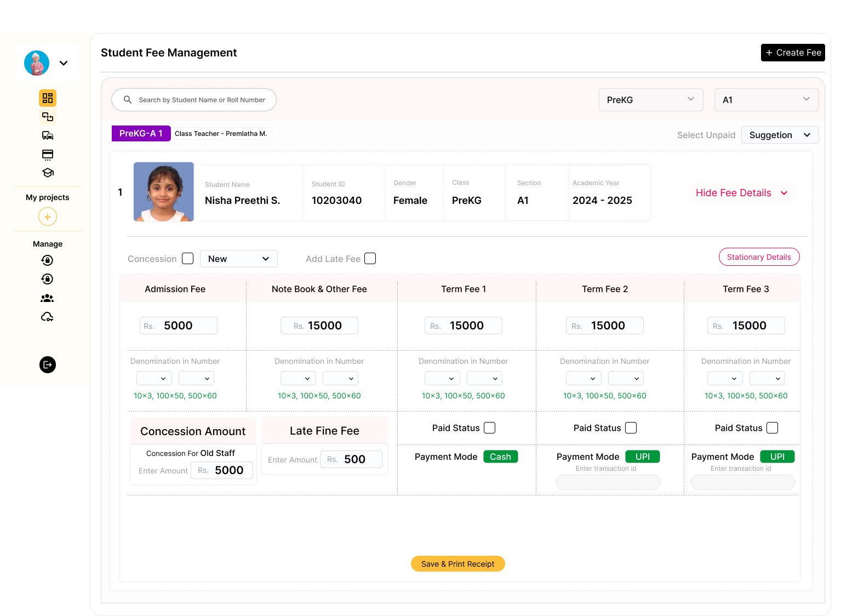
Task: Enable the Concession checkbox
Action: 188,259
